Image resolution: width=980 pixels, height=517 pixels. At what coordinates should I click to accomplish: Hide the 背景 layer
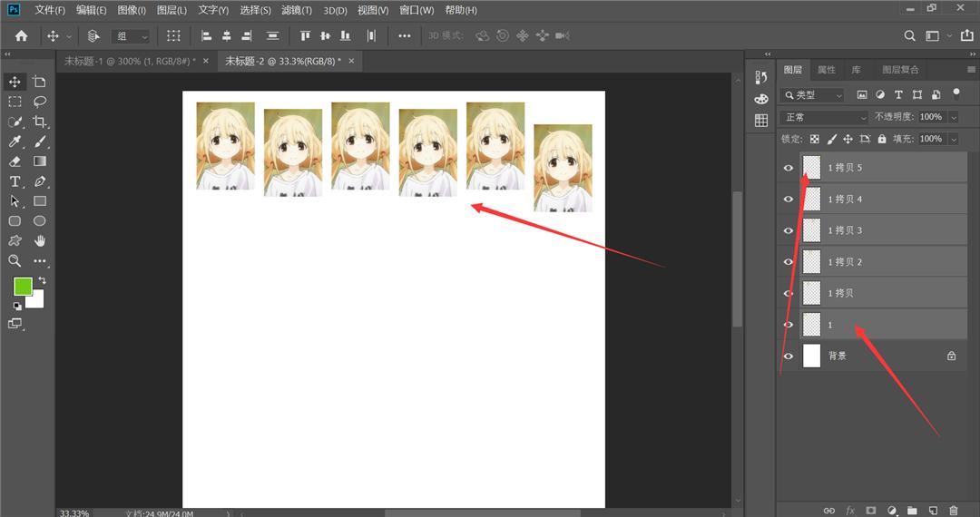pos(788,356)
